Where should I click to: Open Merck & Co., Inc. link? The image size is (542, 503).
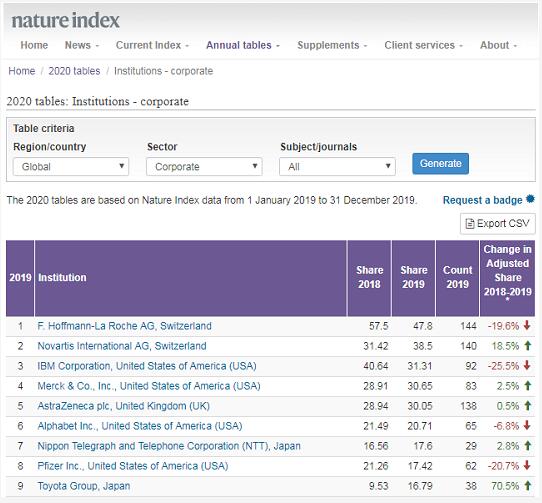point(149,386)
